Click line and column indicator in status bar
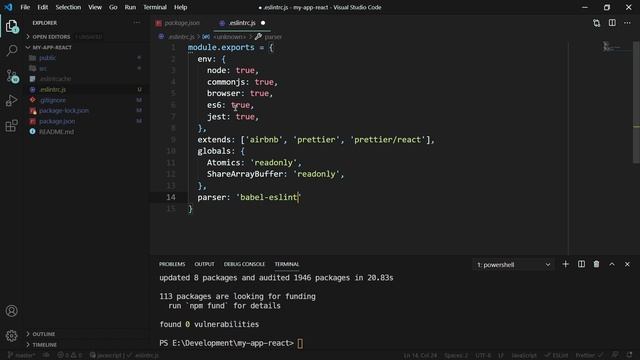640x360 pixels. 420,356
